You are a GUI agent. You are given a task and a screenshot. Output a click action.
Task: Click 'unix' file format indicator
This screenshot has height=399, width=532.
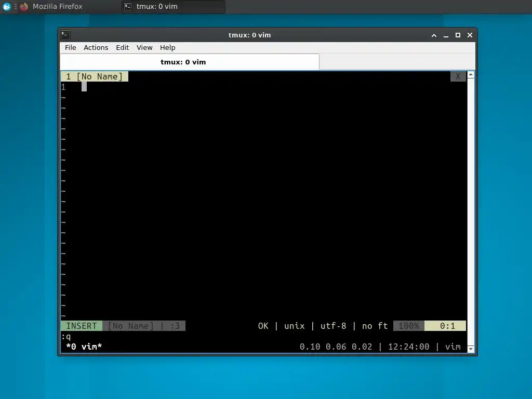(294, 326)
